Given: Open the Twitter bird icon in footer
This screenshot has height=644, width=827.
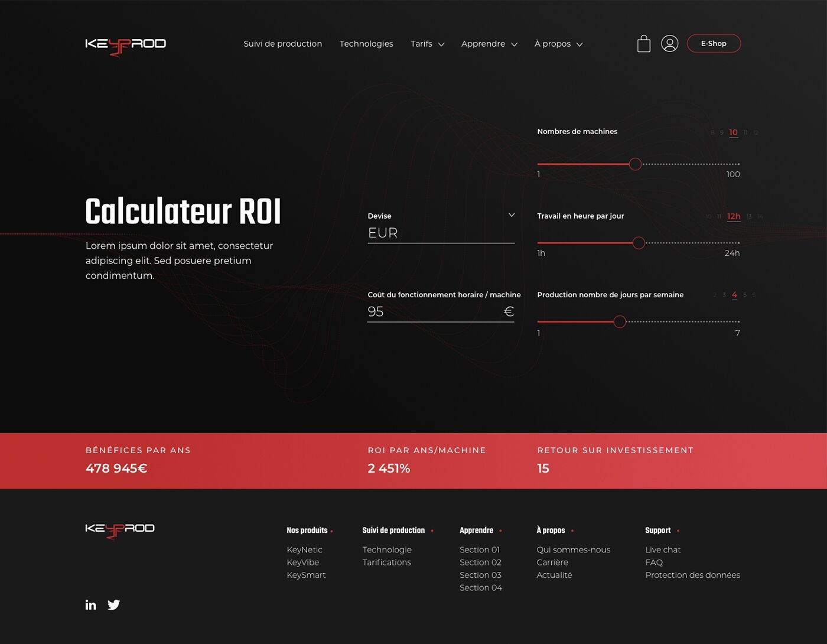Looking at the screenshot, I should (x=114, y=604).
